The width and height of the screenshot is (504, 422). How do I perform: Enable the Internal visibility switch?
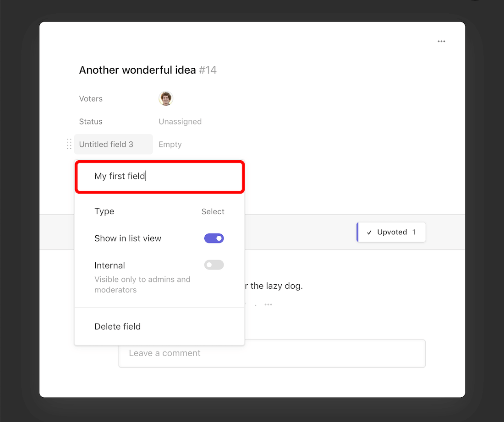[x=214, y=265]
